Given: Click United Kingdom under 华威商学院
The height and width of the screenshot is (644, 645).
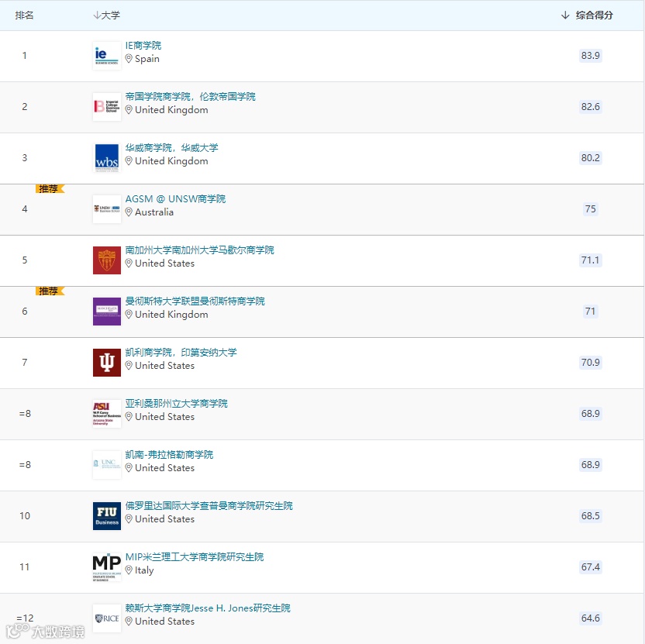Looking at the screenshot, I should (x=171, y=161).
